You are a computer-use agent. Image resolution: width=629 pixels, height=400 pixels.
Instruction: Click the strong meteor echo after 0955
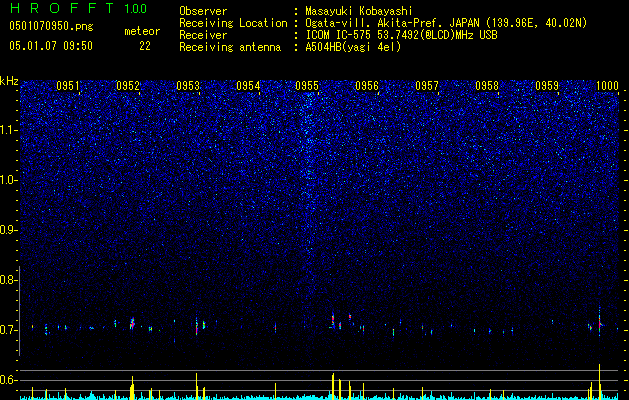tap(333, 320)
